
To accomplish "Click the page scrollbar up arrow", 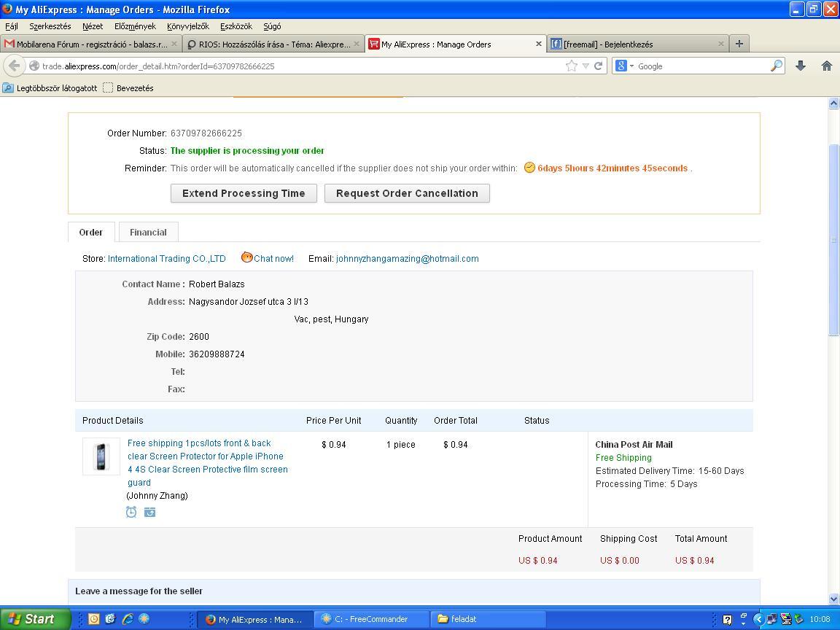I will [x=833, y=104].
